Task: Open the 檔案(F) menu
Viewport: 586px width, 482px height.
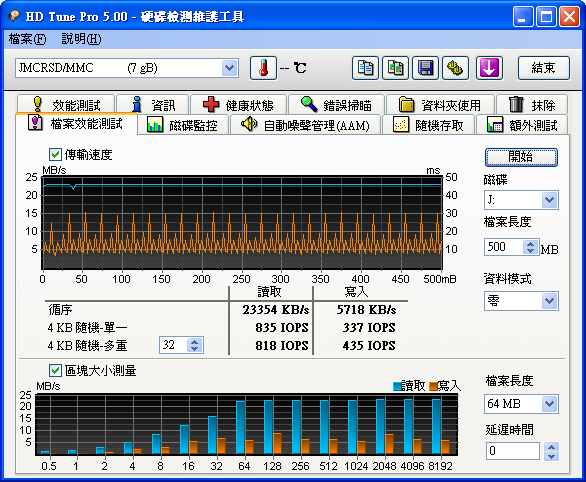Action: (x=27, y=39)
